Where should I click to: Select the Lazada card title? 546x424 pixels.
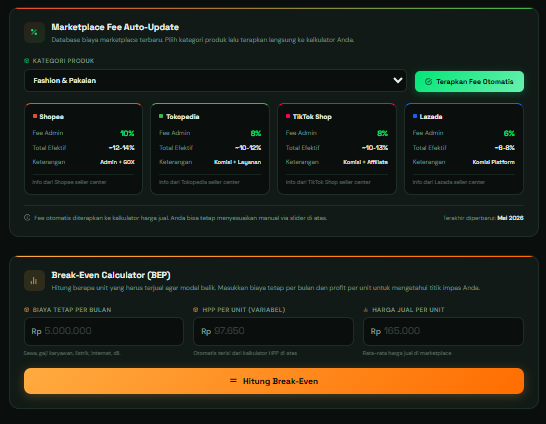point(431,117)
